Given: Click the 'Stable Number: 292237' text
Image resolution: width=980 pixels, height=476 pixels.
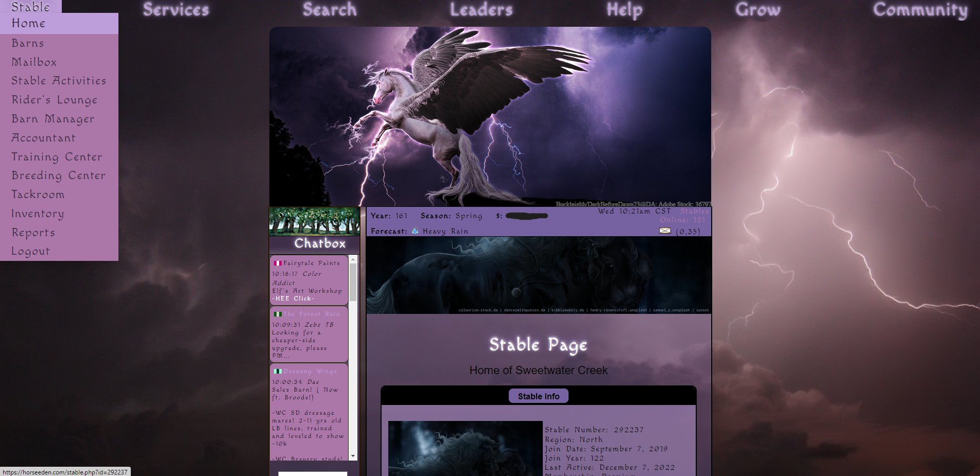Looking at the screenshot, I should click(x=594, y=430).
